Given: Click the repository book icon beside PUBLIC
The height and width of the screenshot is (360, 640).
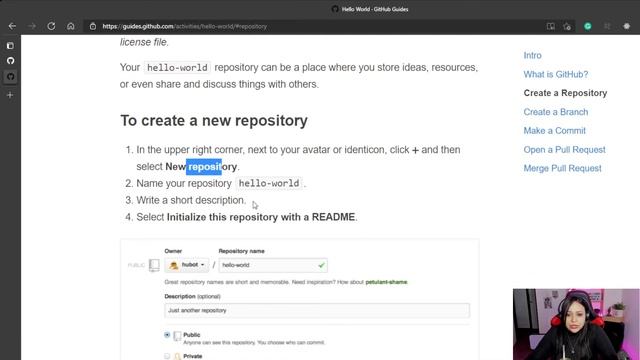Looking at the screenshot, I should coord(154,265).
